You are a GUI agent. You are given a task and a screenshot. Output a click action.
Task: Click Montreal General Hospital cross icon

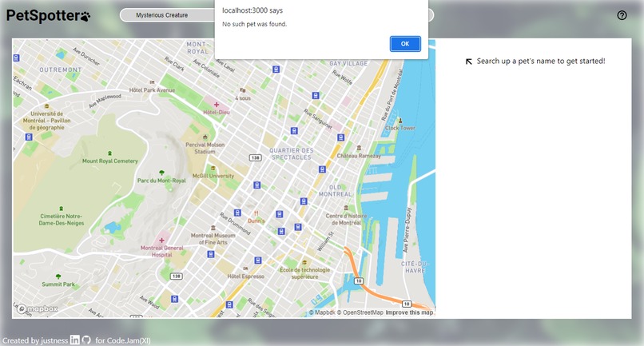click(x=162, y=240)
